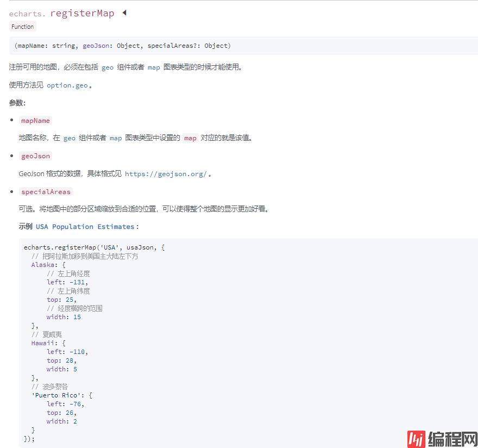Viewport: 478px width, 448px height.
Task: Open geo link under mapName description
Action: (70, 138)
